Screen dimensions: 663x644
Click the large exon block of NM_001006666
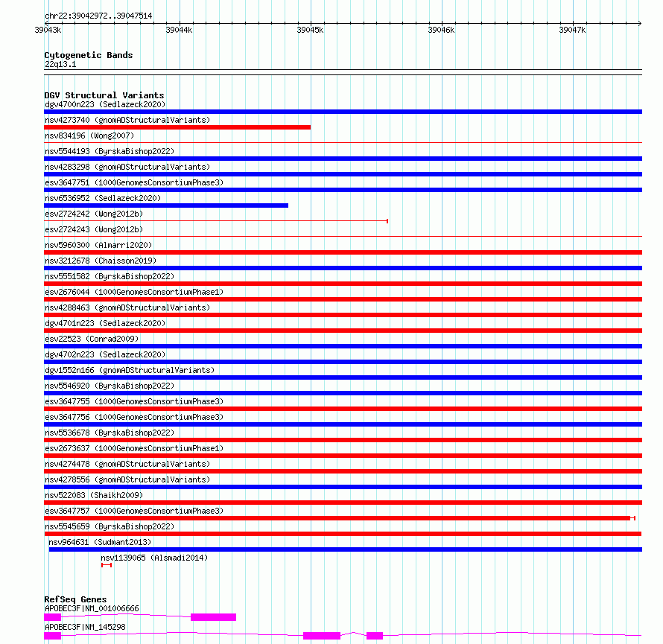[x=214, y=617]
